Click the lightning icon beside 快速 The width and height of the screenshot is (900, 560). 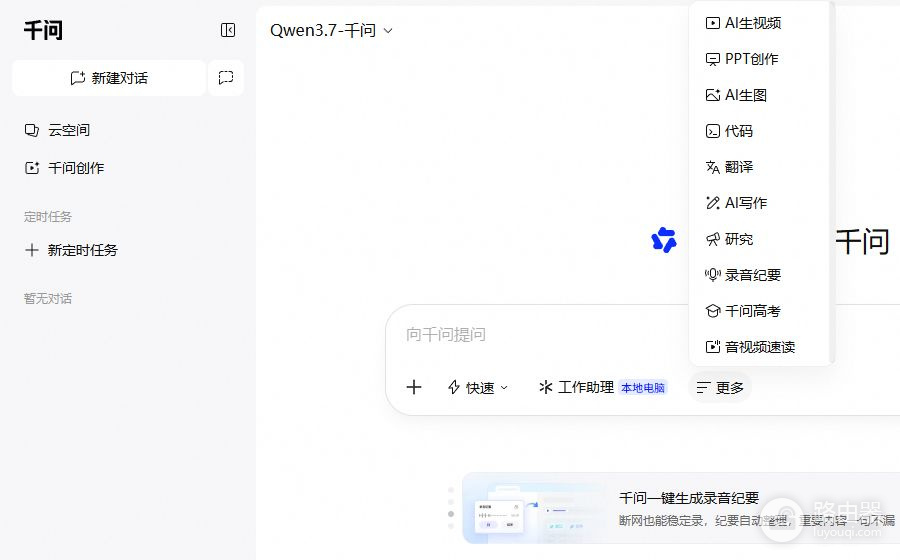(x=454, y=388)
